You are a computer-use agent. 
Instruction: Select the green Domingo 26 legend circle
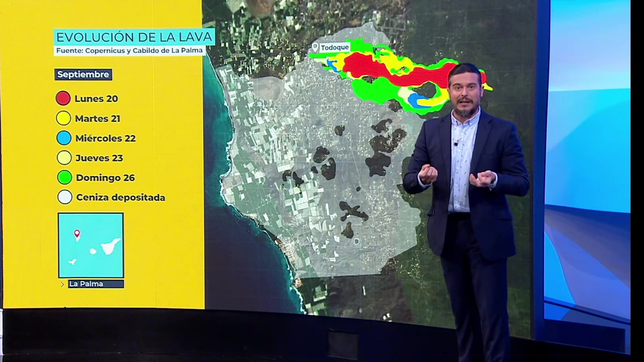click(x=64, y=178)
